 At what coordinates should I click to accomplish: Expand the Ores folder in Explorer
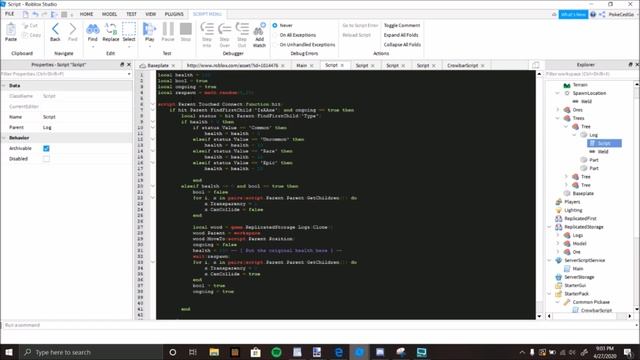pyautogui.click(x=558, y=110)
